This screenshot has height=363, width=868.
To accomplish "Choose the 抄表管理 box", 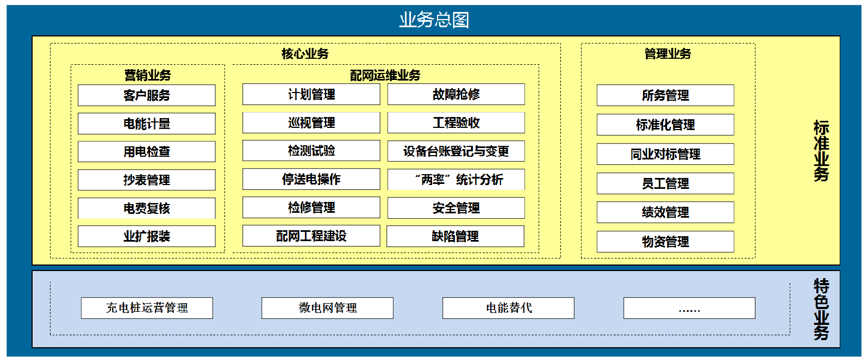I will point(147,180).
